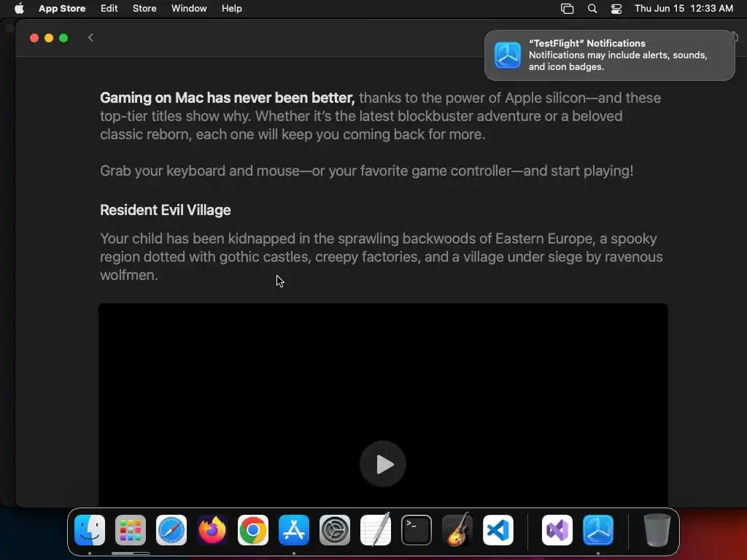
Task: Click the TestFlight icon in the notification
Action: 508,55
